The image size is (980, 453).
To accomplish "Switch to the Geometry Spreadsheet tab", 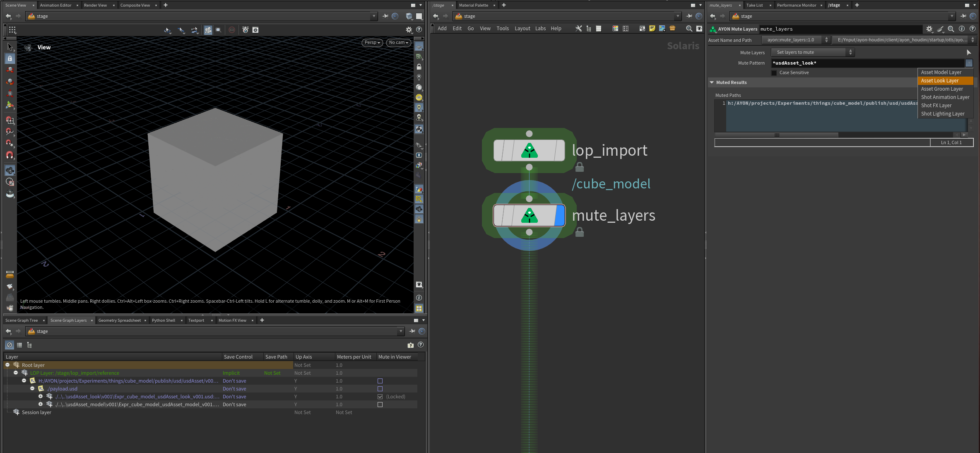I will point(119,320).
